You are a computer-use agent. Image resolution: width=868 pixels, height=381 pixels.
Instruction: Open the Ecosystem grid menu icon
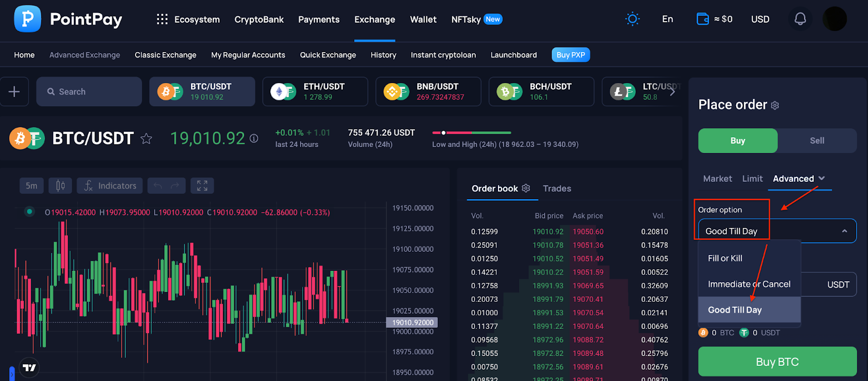pos(162,20)
